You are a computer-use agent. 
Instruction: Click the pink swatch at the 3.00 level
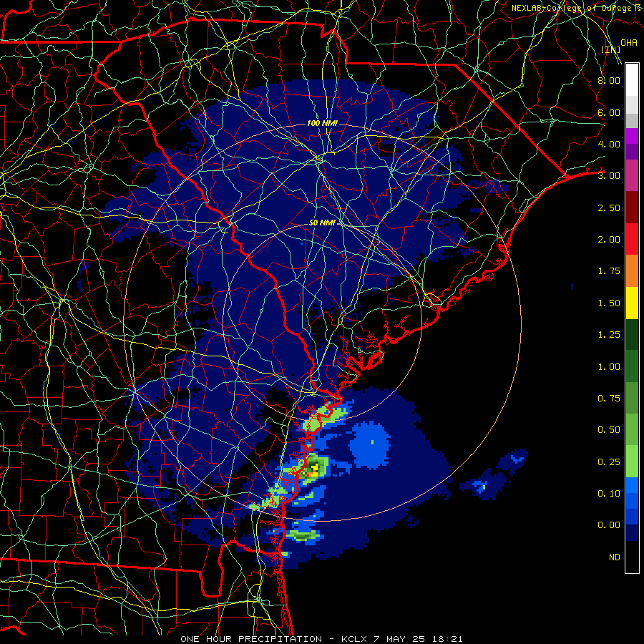[x=632, y=175]
